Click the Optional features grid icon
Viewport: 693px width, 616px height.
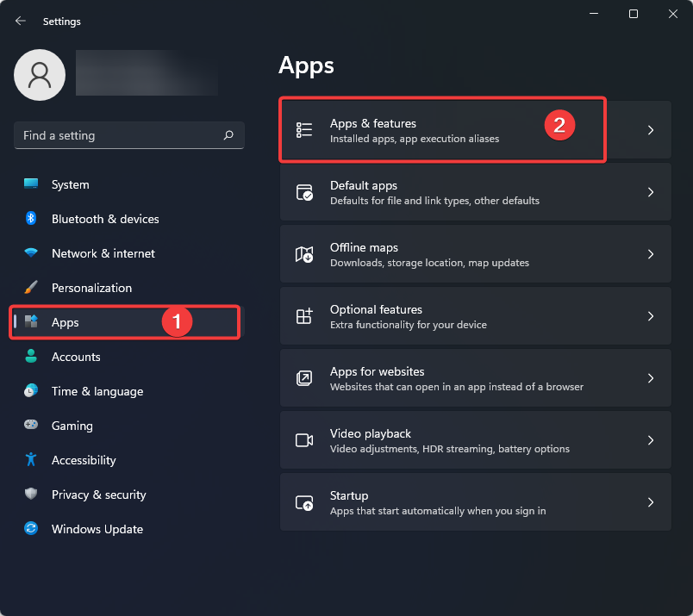tap(304, 316)
